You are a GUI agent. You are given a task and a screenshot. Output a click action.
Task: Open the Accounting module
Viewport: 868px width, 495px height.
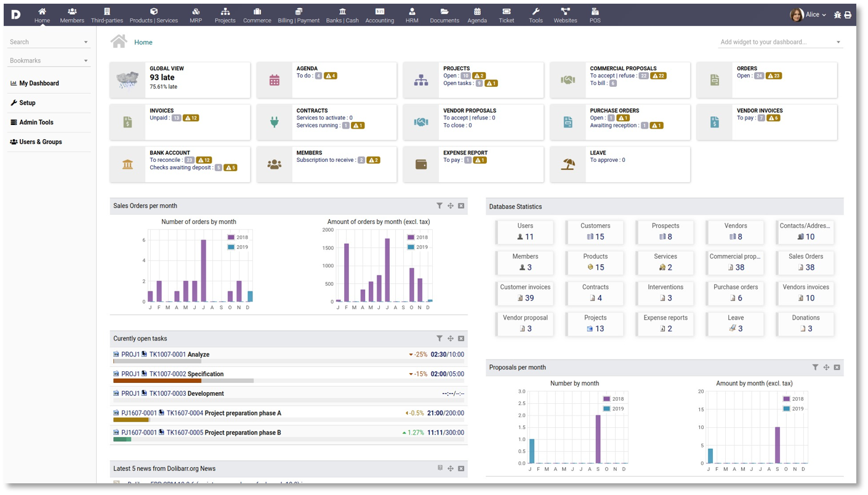coord(380,15)
